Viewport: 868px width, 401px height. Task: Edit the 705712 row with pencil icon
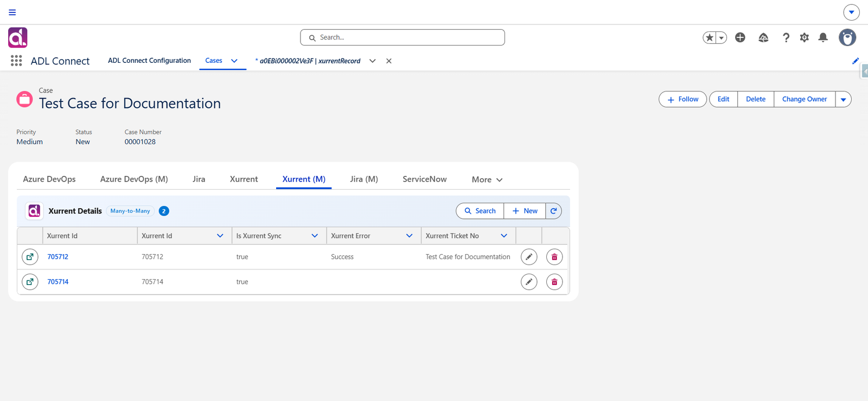[x=529, y=257]
